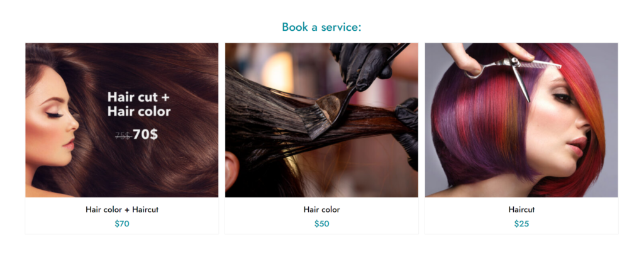Screen dimensions: 644x254
Task: Click the "Hair cut + Hair color" overlay text
Action: click(x=139, y=104)
